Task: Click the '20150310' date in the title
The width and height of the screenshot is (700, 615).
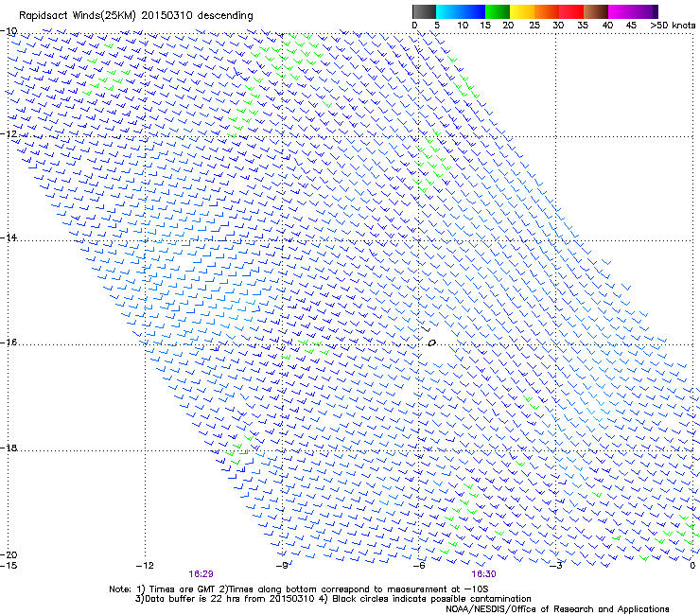Action: pos(167,15)
